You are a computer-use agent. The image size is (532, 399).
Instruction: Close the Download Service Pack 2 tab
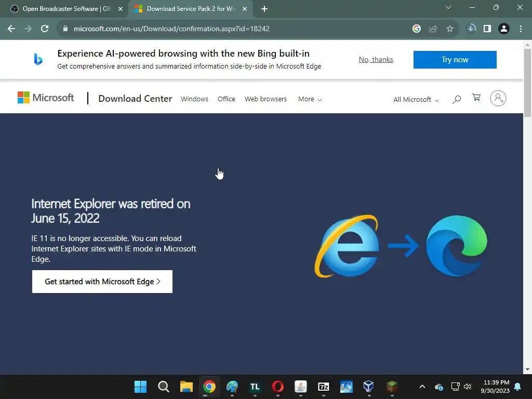coord(245,9)
